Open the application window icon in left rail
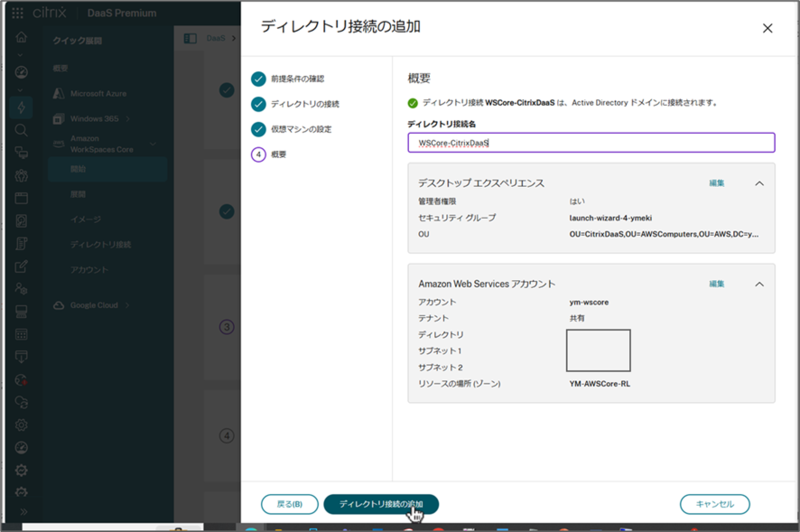 tap(21, 198)
